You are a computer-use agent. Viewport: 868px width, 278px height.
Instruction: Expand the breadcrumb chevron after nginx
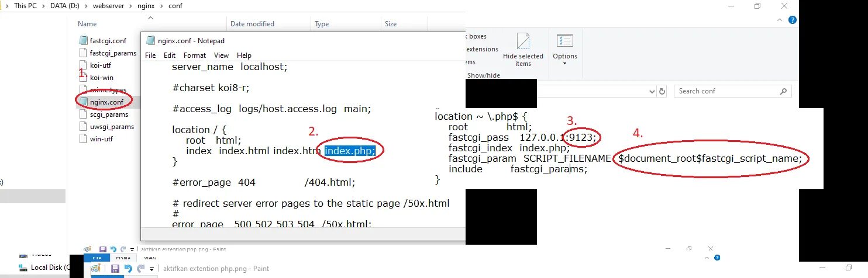coord(161,6)
